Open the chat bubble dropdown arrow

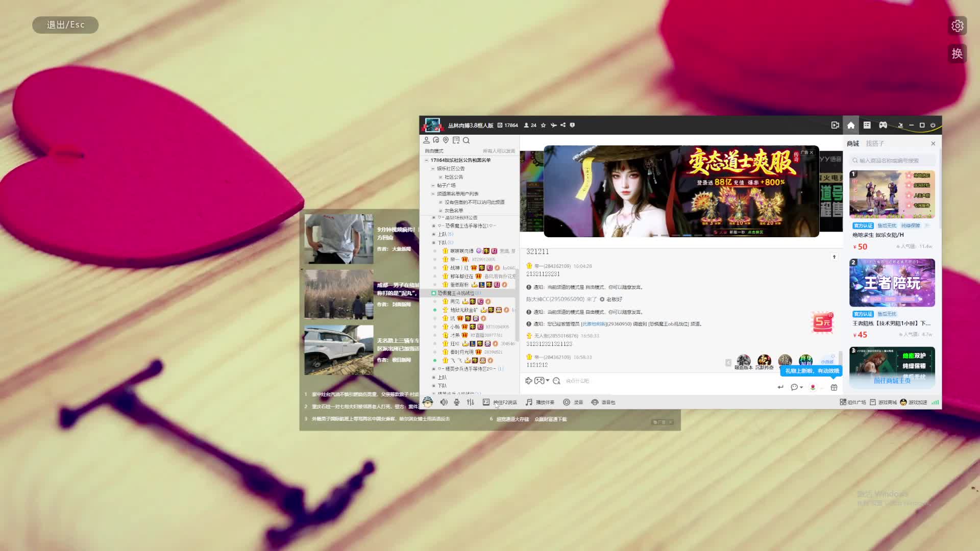[x=801, y=387]
